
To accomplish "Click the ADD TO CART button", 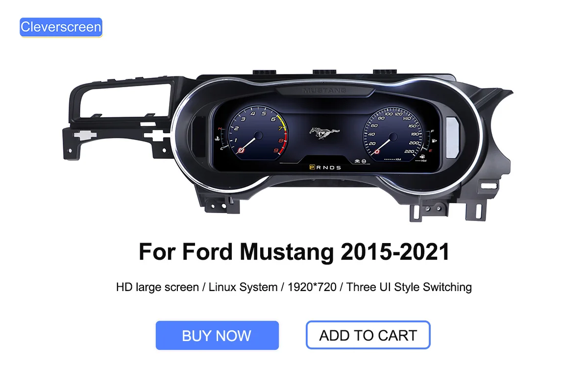I will [368, 335].
